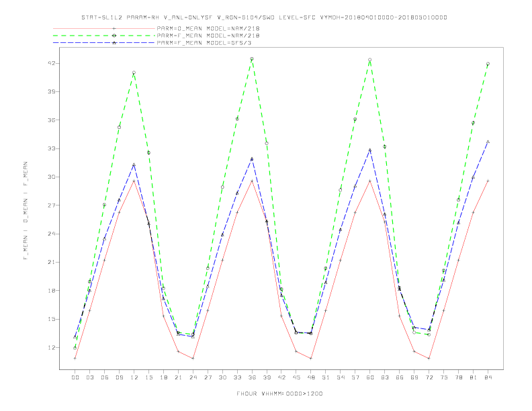Click forecast hour label 57 on x-axis
The height and width of the screenshot is (411, 532).
coord(355,377)
